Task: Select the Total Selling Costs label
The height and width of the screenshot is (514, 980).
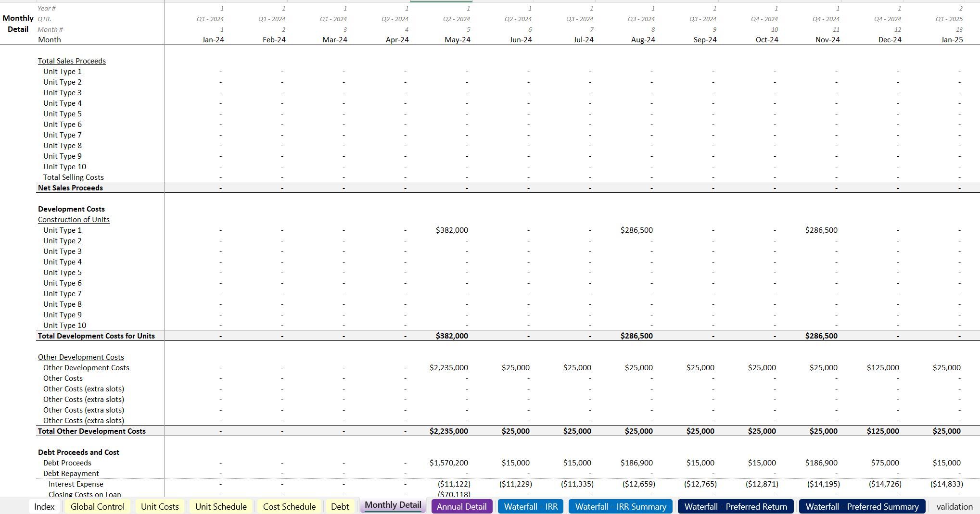Action: [74, 177]
